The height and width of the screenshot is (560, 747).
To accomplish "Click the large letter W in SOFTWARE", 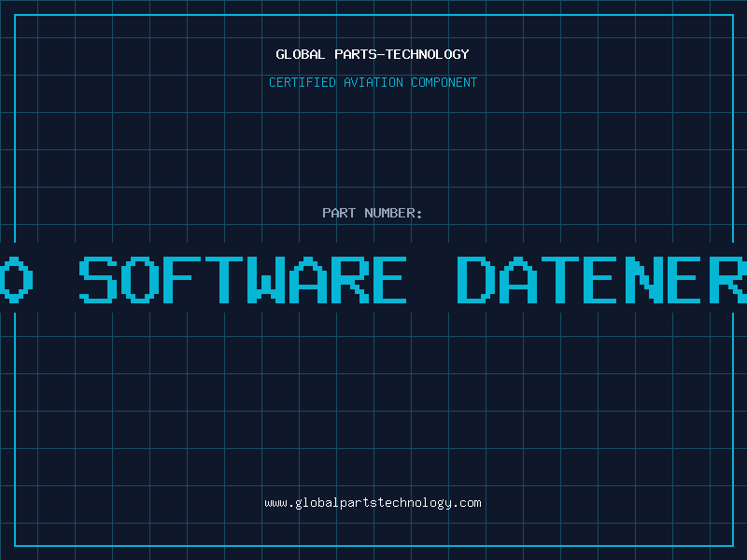I will [x=265, y=279].
